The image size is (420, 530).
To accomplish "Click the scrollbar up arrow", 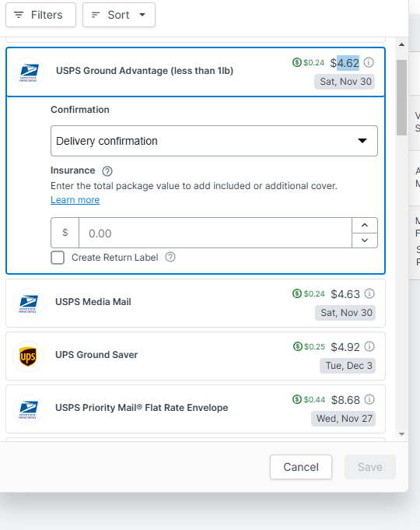I will [402, 44].
